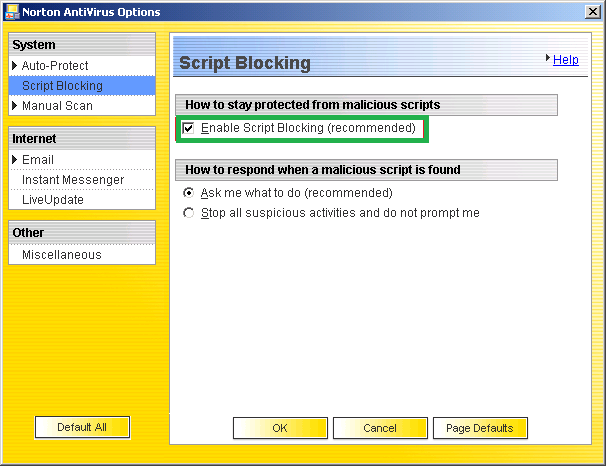Open Manual Scan settings page
This screenshot has width=606, height=466.
click(57, 106)
